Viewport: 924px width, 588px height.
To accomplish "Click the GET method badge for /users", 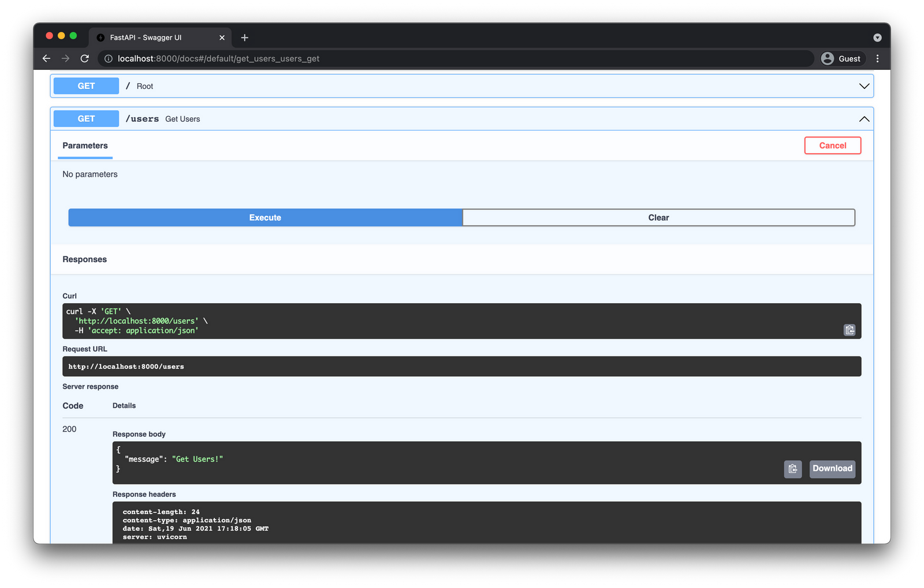I will [x=85, y=118].
